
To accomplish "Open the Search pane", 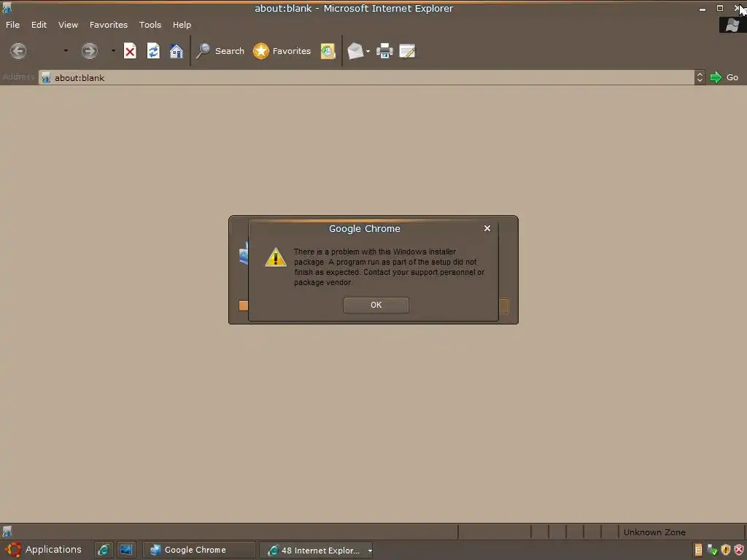I will tap(220, 51).
